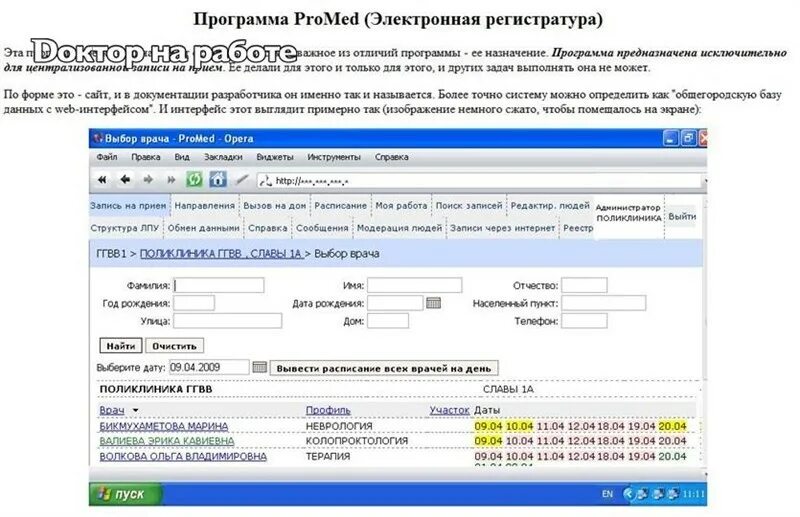800x517 pixels.
Task: Select 12.04 date in ТЕРАПИЯ row
Action: tap(581, 456)
